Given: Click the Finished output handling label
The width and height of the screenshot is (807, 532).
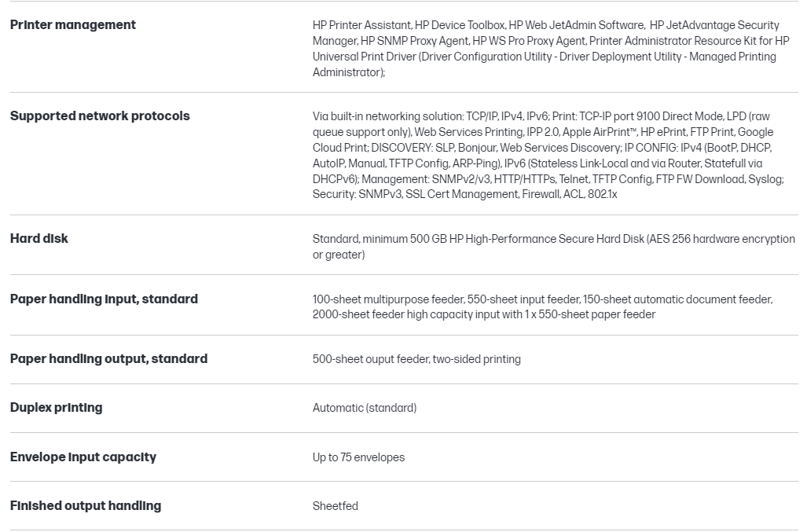Looking at the screenshot, I should tap(86, 506).
